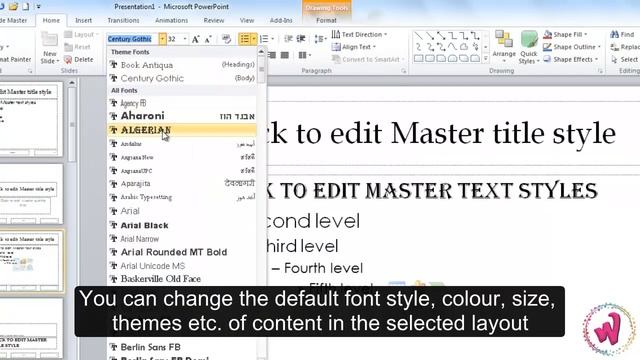640x360 pixels.
Task: Open the Shape Fill dropdown
Action: (x=565, y=34)
